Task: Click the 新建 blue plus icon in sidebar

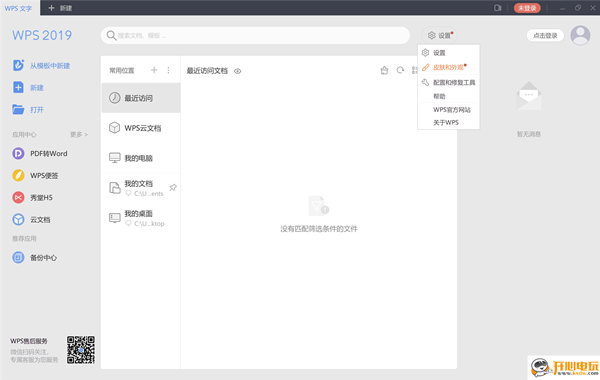Action: point(18,87)
